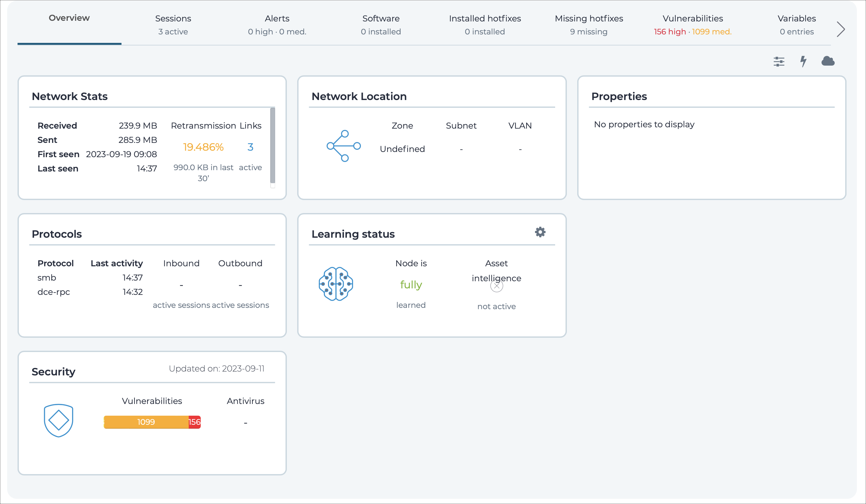
Task: Click the Zone column label
Action: [402, 126]
